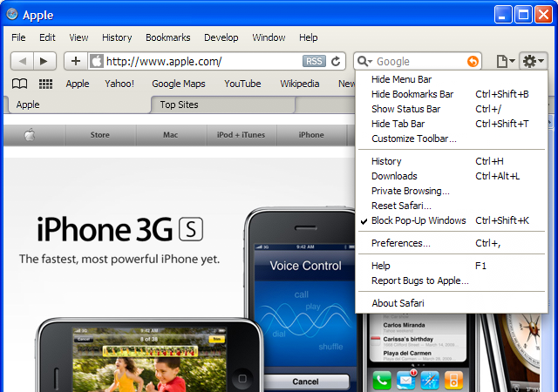Open Customize Toolbar option
This screenshot has height=392, width=558.
(x=452, y=139)
